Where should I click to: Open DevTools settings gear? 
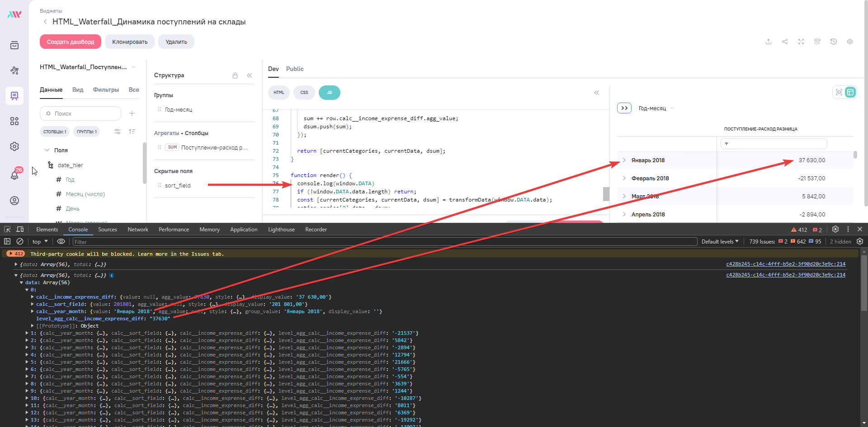coord(835,229)
